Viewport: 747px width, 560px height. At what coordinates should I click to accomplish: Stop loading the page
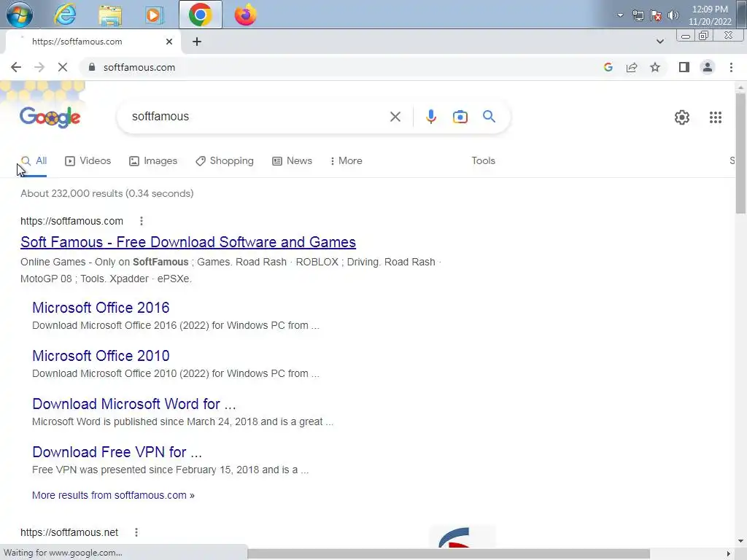[x=63, y=67]
